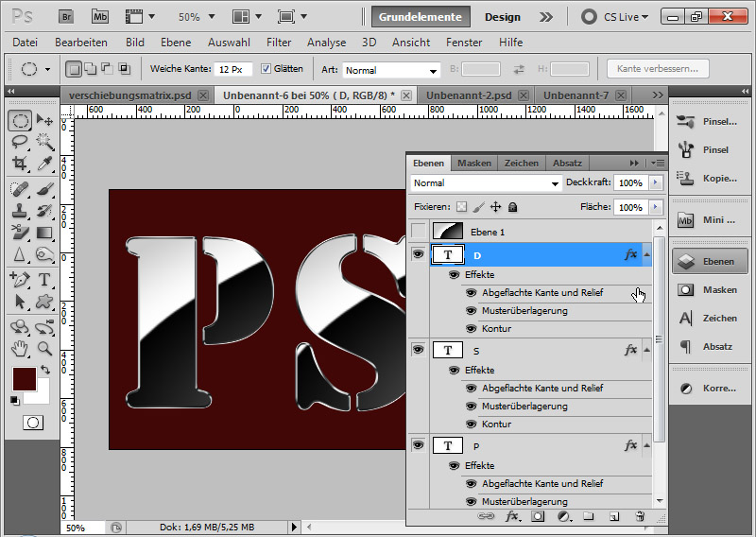This screenshot has height=537, width=756.
Task: Open the Art style dropdown
Action: [x=391, y=70]
